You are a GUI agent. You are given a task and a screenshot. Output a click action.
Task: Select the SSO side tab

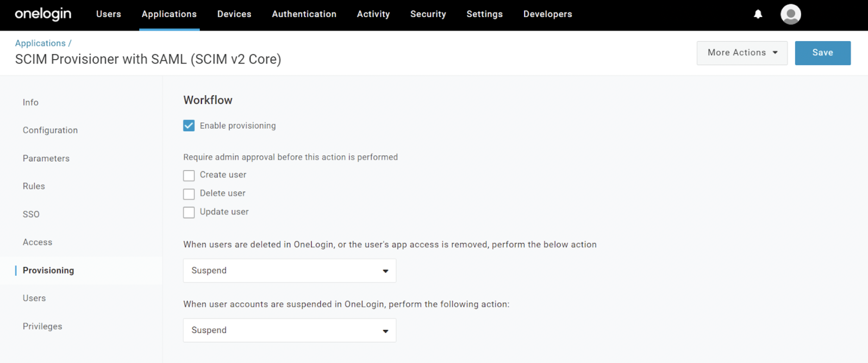click(31, 214)
